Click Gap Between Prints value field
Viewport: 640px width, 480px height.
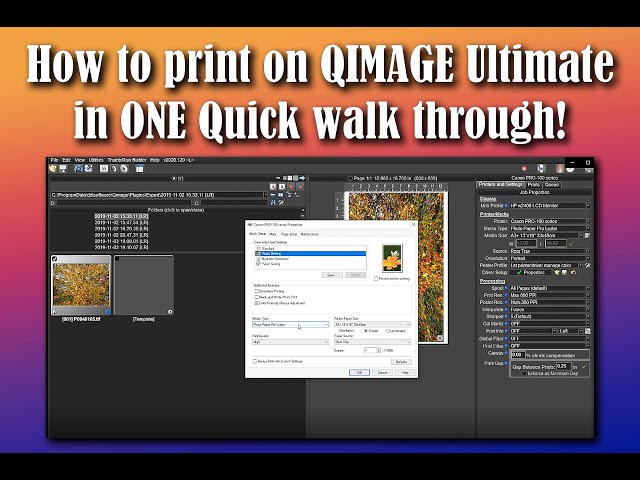564,366
